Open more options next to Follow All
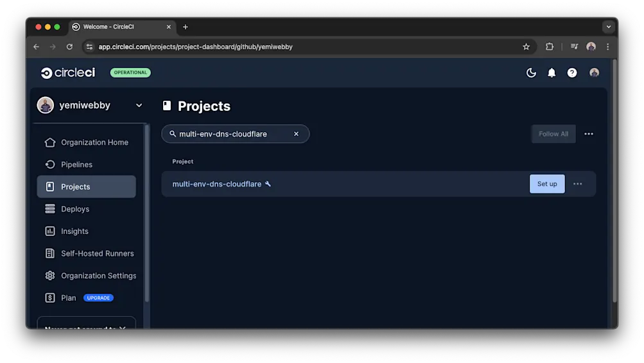The image size is (644, 363). click(589, 133)
